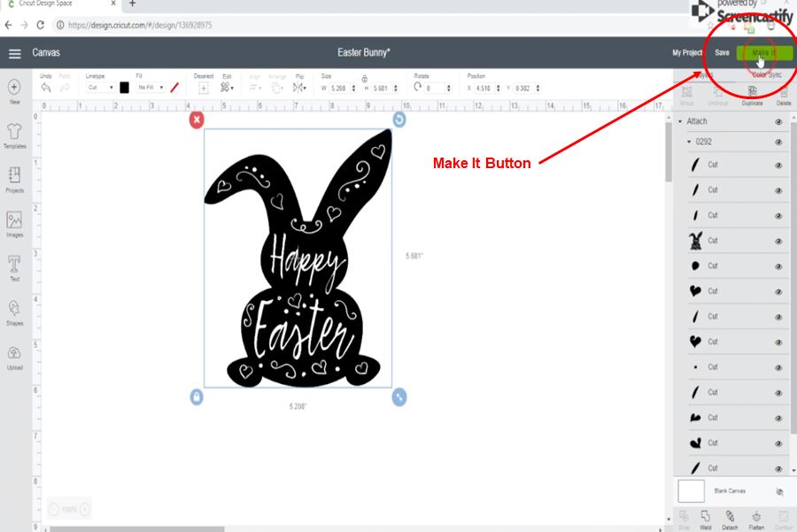The width and height of the screenshot is (797, 532).
Task: Hide the 0292 group layer
Action: click(778, 143)
